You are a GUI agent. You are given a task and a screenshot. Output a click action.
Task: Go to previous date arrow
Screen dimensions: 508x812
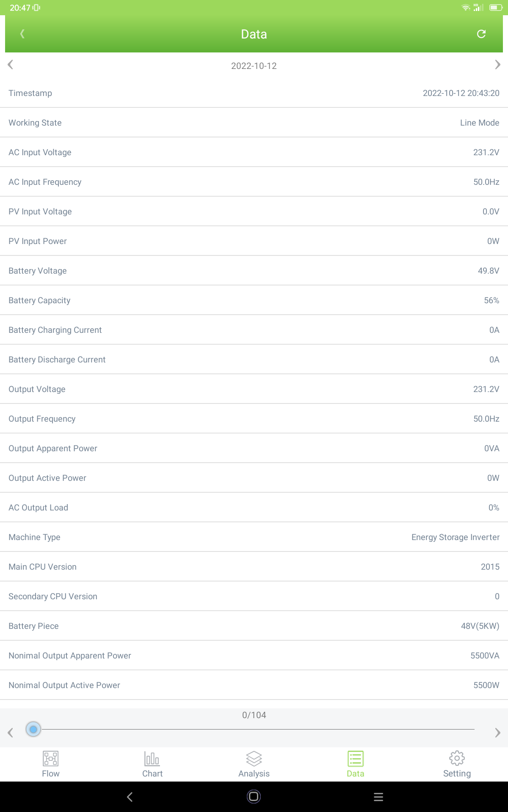[11, 65]
